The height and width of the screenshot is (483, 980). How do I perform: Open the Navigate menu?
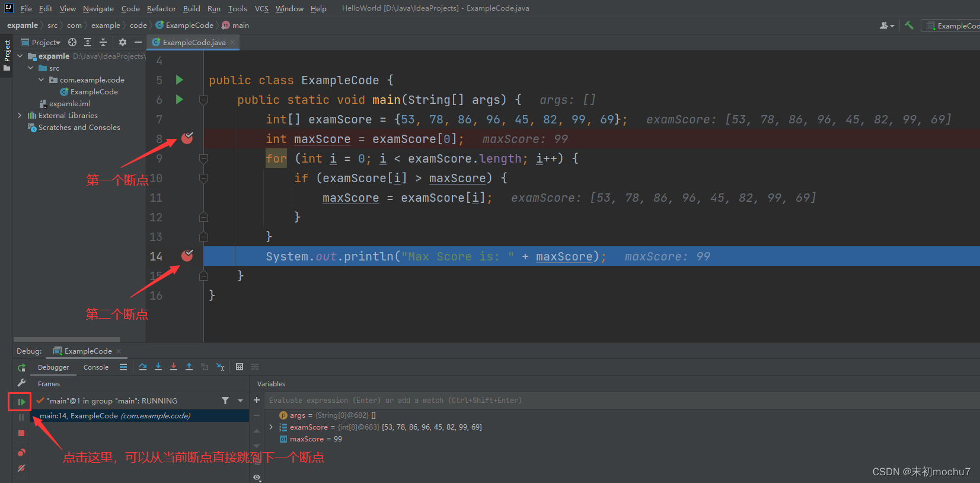[98, 8]
